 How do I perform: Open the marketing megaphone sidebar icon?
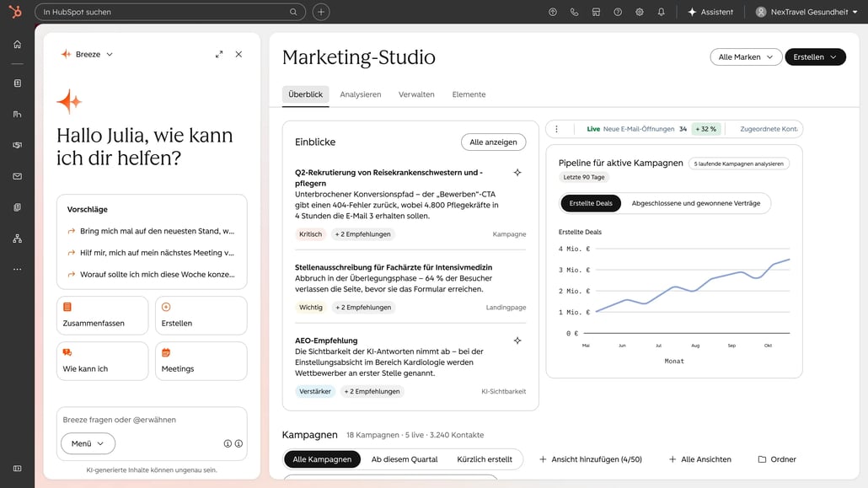pyautogui.click(x=17, y=145)
